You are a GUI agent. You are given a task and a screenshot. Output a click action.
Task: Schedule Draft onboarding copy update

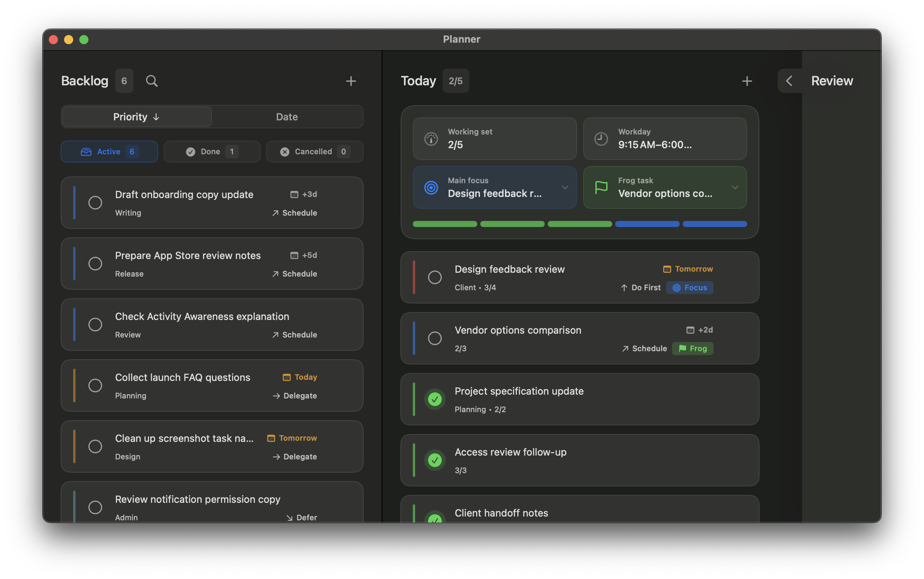(294, 213)
